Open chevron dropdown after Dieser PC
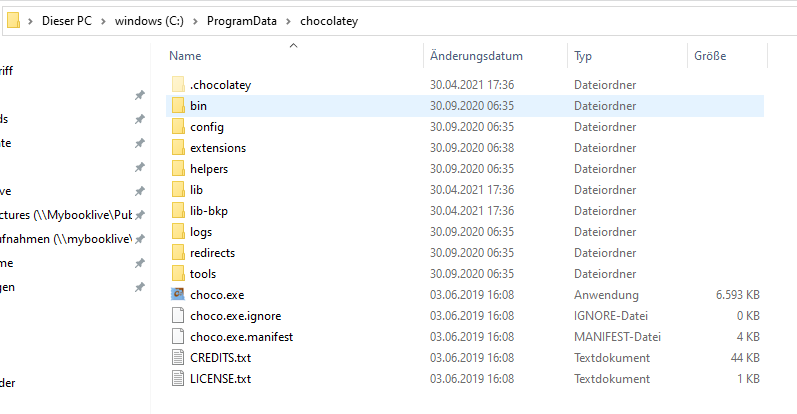 pyautogui.click(x=103, y=21)
